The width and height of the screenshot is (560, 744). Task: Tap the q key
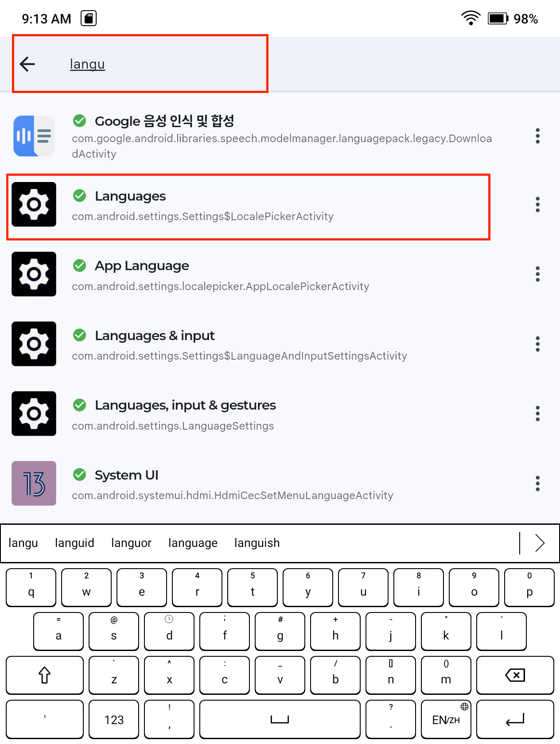pyautogui.click(x=31, y=588)
